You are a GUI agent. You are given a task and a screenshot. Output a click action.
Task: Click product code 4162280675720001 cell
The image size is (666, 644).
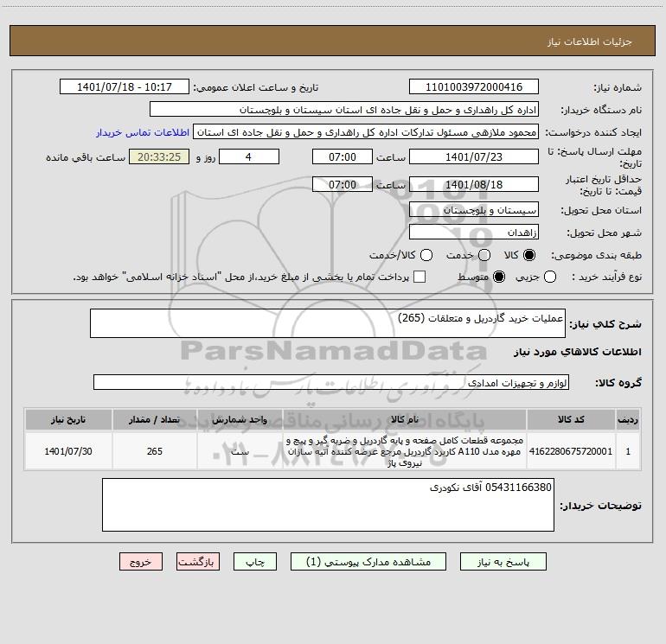tap(571, 451)
